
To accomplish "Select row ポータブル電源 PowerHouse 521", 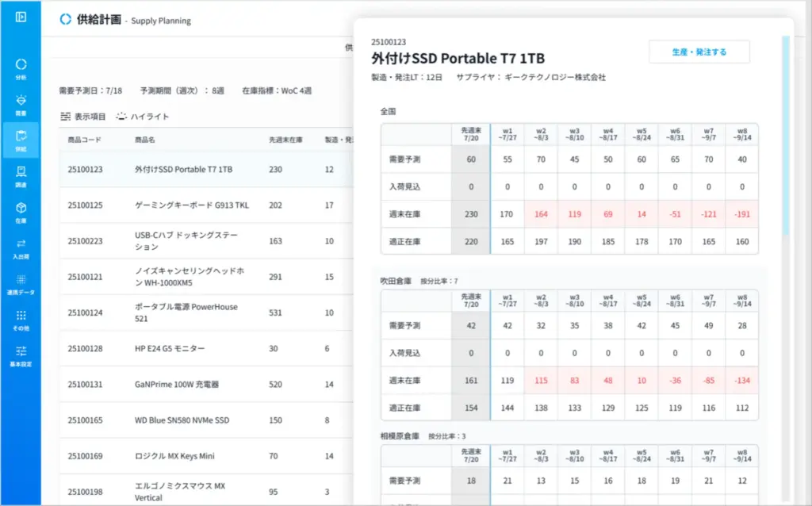I will [207, 312].
